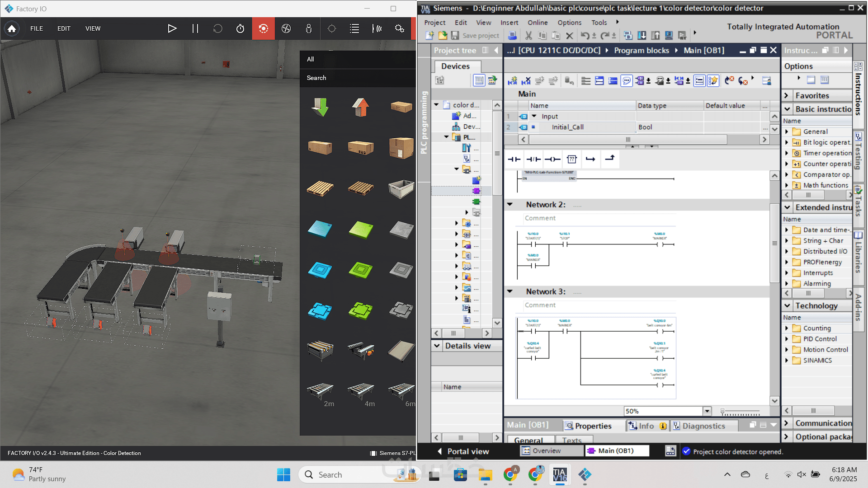Insert a normally closed contact
868x488 pixels.
[x=533, y=159]
